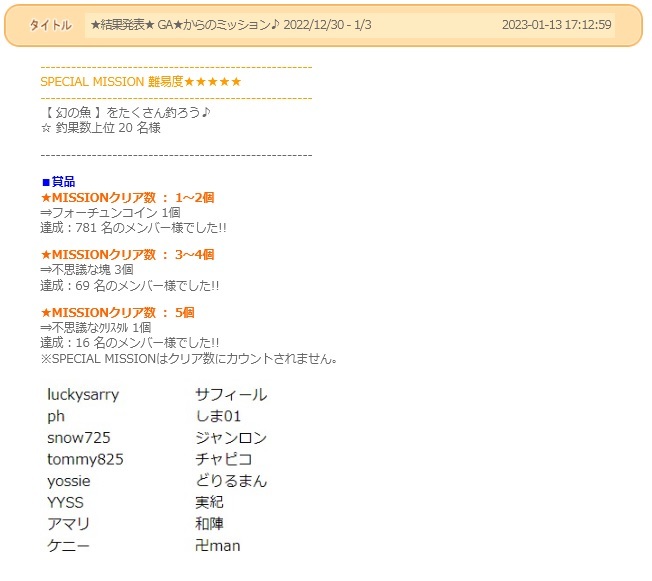Select the winner name tommy825
The height and width of the screenshot is (581, 652).
pyautogui.click(x=85, y=459)
